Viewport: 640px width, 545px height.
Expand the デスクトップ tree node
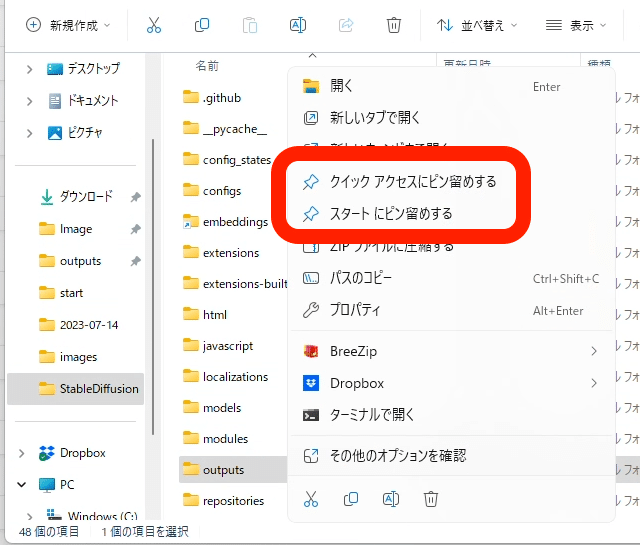pos(29,69)
